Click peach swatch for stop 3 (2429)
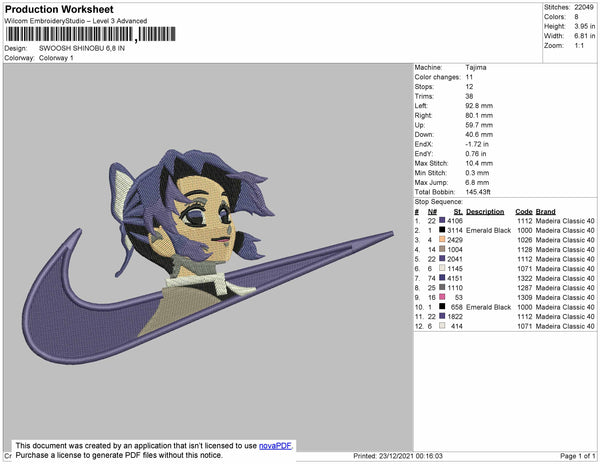This screenshot has height=464, width=600. pos(442,239)
